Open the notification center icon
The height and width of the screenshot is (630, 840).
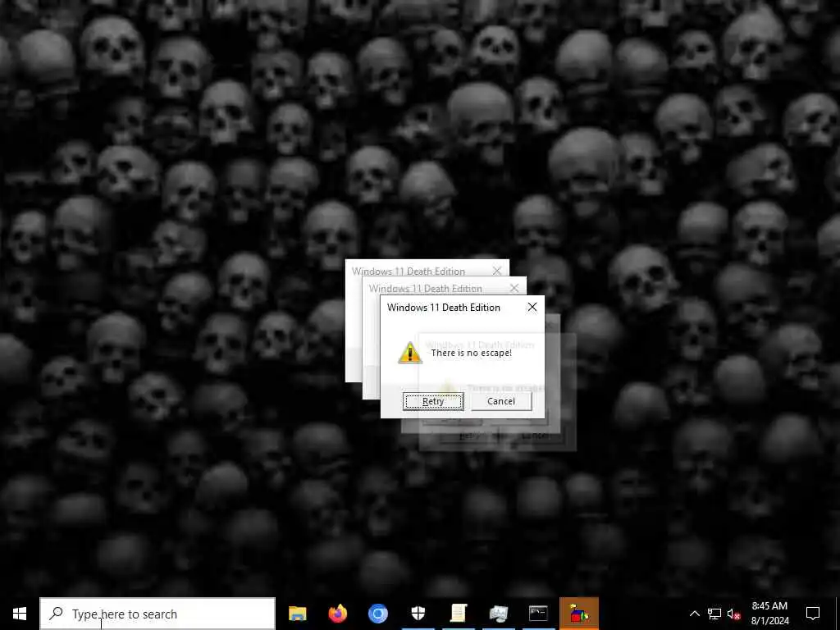(x=813, y=614)
